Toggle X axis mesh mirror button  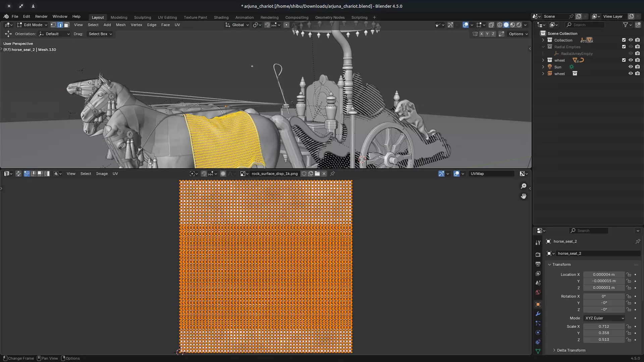(482, 34)
